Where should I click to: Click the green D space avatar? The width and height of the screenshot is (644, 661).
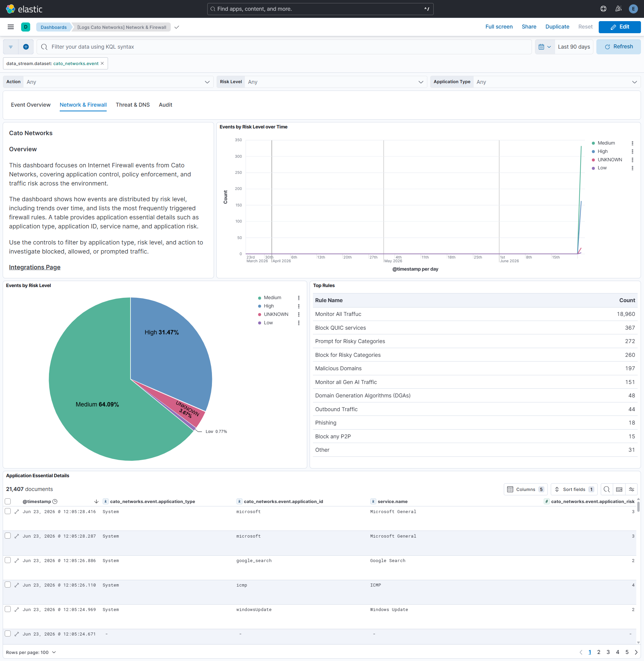click(26, 27)
